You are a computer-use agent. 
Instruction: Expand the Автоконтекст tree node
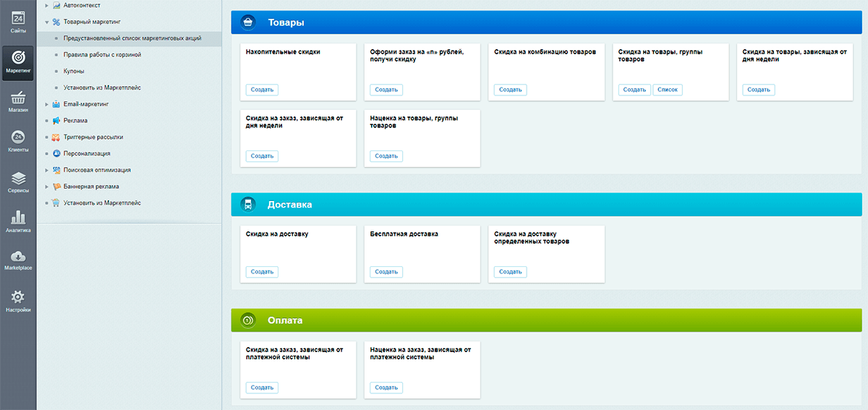[x=46, y=5]
